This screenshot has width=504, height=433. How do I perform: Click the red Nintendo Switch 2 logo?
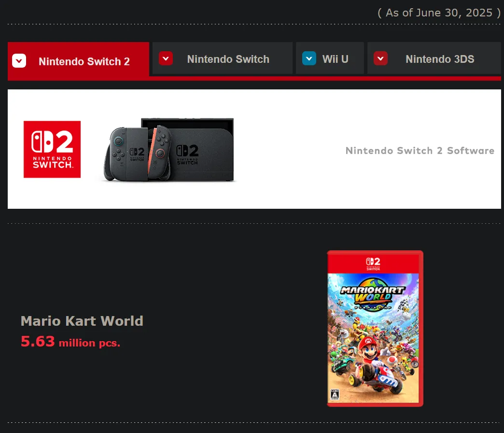click(52, 149)
